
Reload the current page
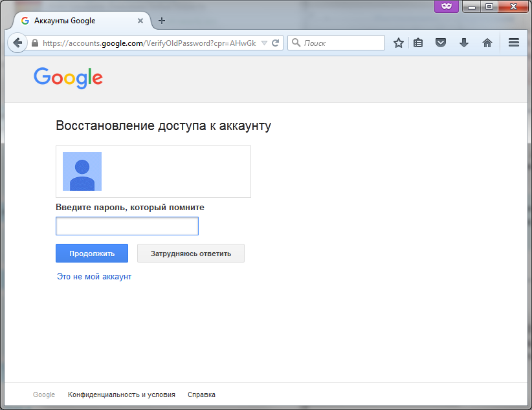tap(274, 42)
